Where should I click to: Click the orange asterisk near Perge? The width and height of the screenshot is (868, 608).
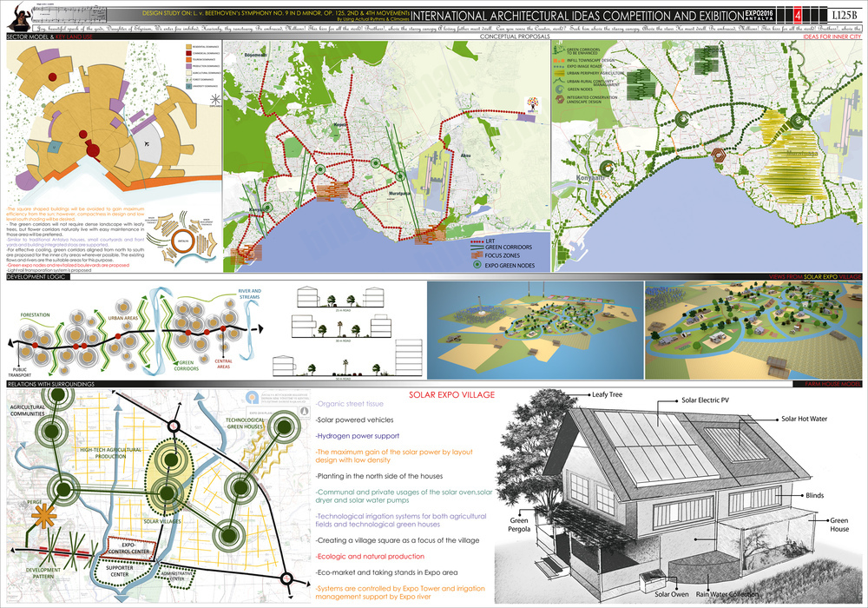(x=43, y=516)
